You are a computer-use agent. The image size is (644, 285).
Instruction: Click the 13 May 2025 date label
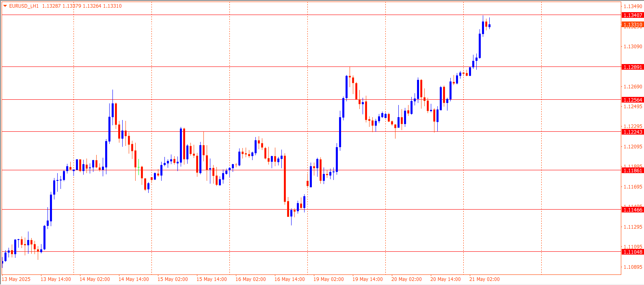coord(16,279)
